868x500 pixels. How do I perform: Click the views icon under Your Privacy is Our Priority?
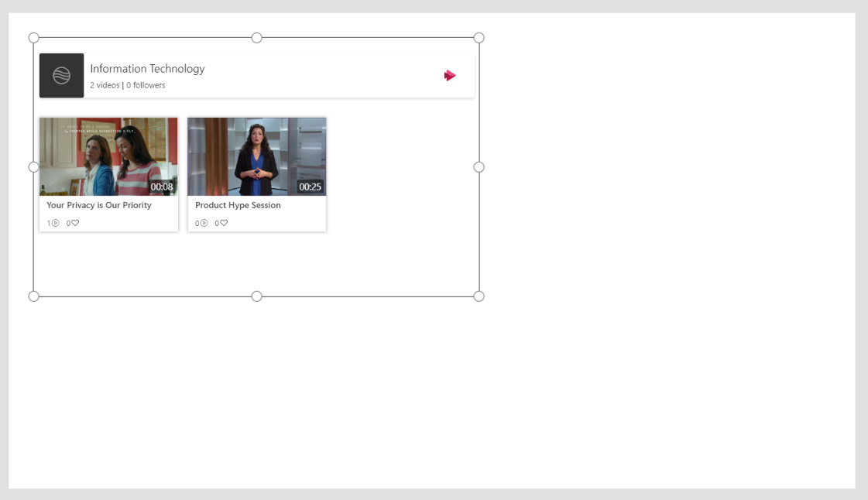coord(55,223)
